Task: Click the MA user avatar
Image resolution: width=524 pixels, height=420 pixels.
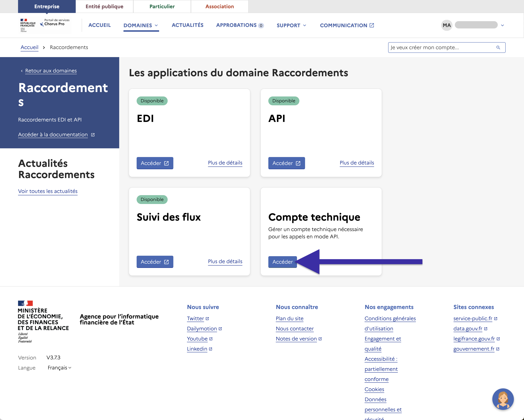Action: coord(446,25)
